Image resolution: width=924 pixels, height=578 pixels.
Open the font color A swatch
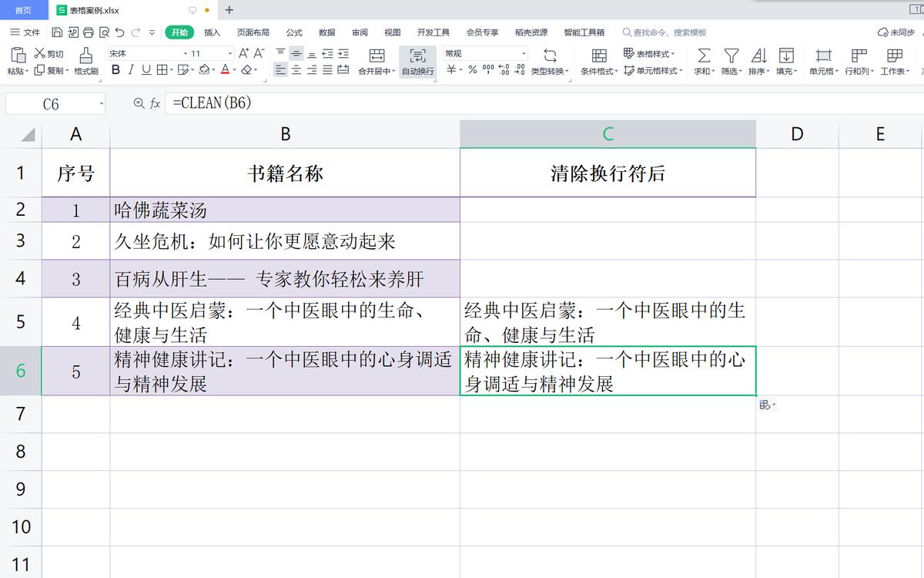click(x=225, y=69)
